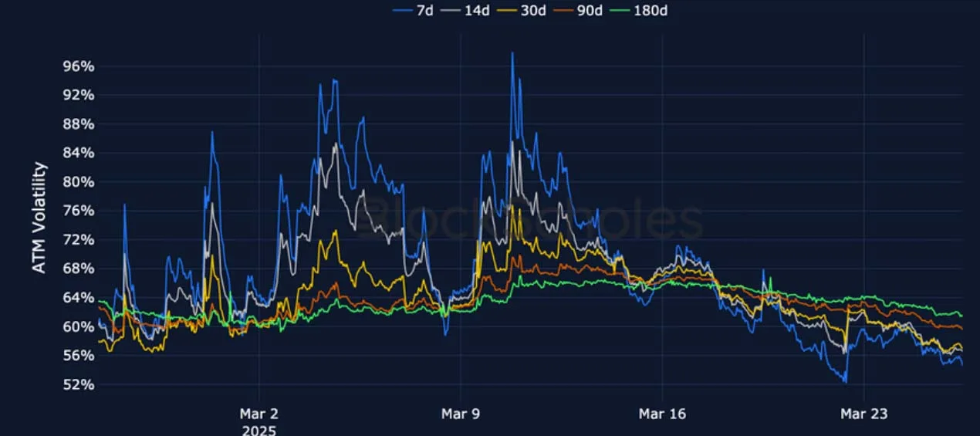Click the 2025 year label
This screenshot has width=980, height=436.
tap(259, 429)
